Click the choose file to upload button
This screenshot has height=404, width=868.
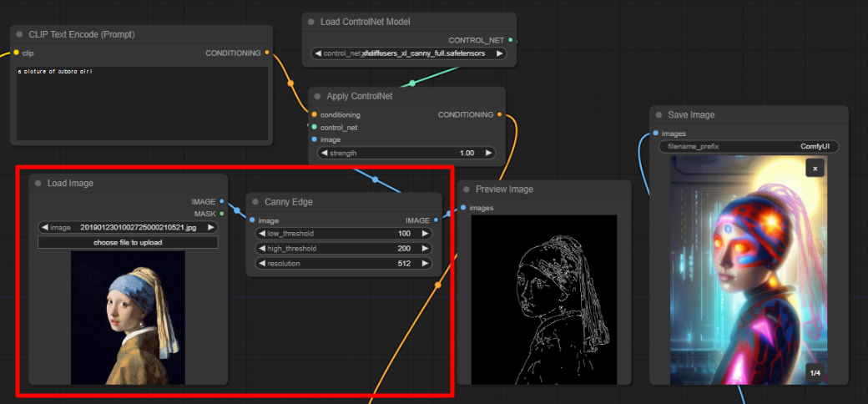click(128, 242)
